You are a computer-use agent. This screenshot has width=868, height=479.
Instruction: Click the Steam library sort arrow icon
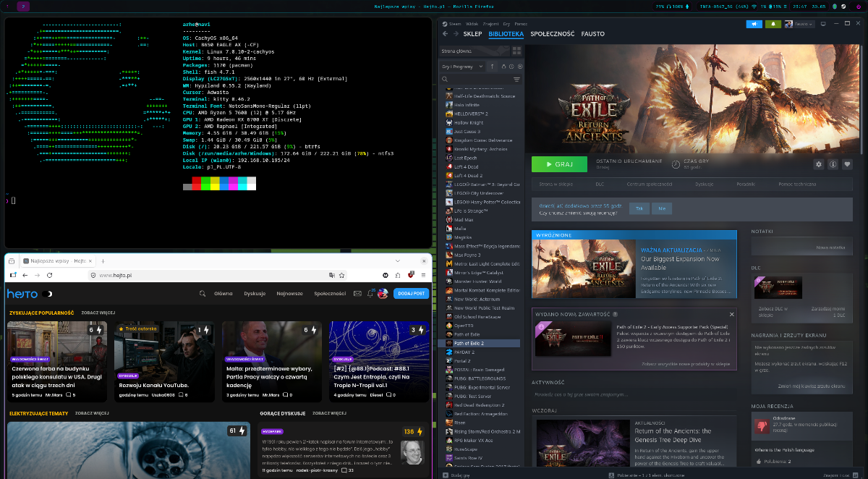(492, 67)
